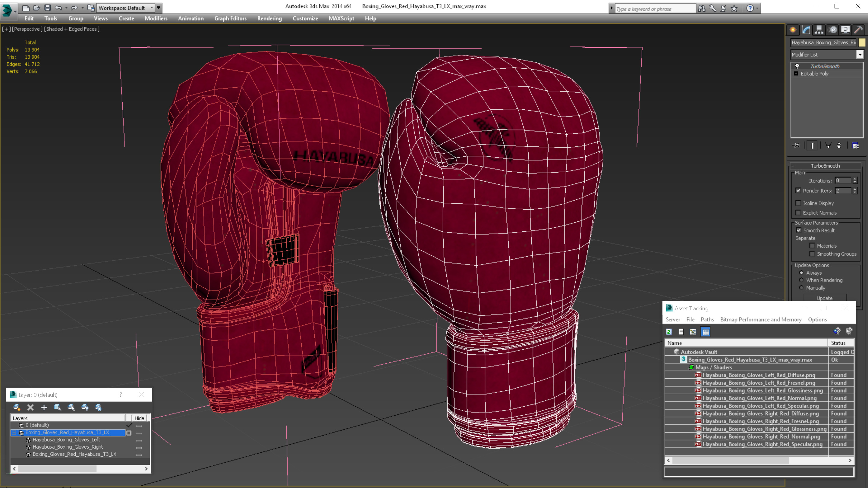Toggle TurboSmooth modifier lightbulb
Image resolution: width=868 pixels, height=488 pixels.
[x=797, y=66]
